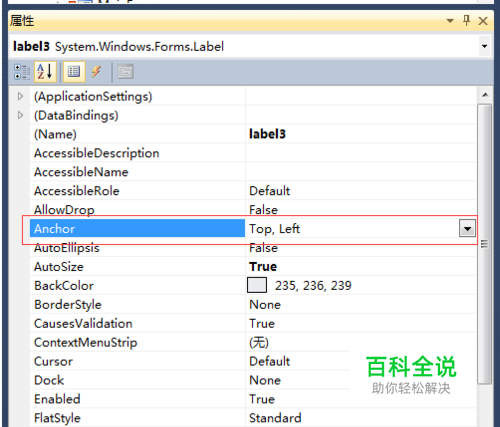
Task: Select the Cursor property
Action: (x=53, y=361)
